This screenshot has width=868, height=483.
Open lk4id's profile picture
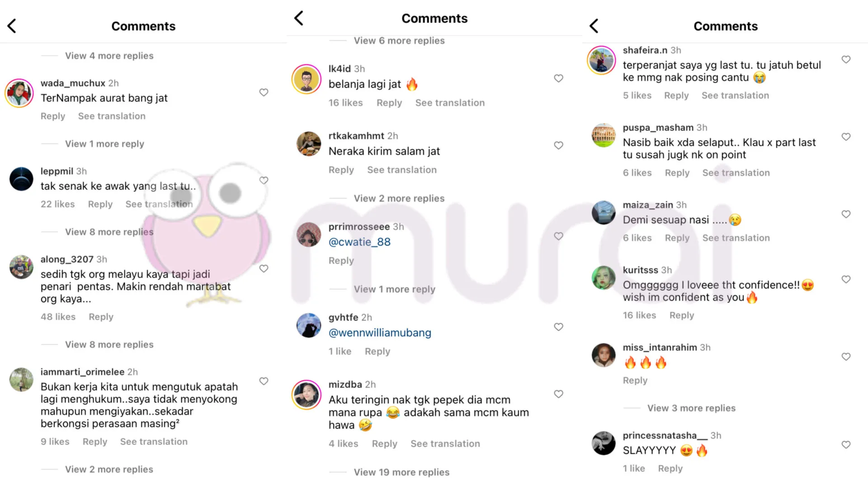coord(307,79)
